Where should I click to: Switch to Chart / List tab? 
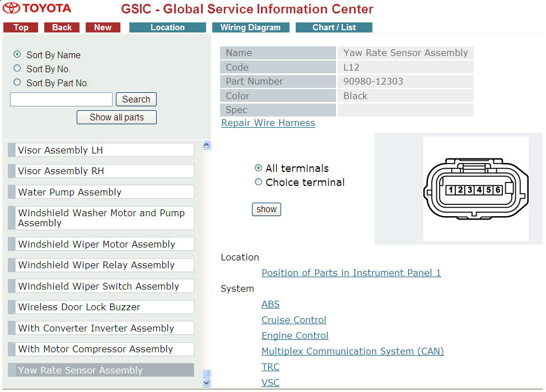[334, 27]
